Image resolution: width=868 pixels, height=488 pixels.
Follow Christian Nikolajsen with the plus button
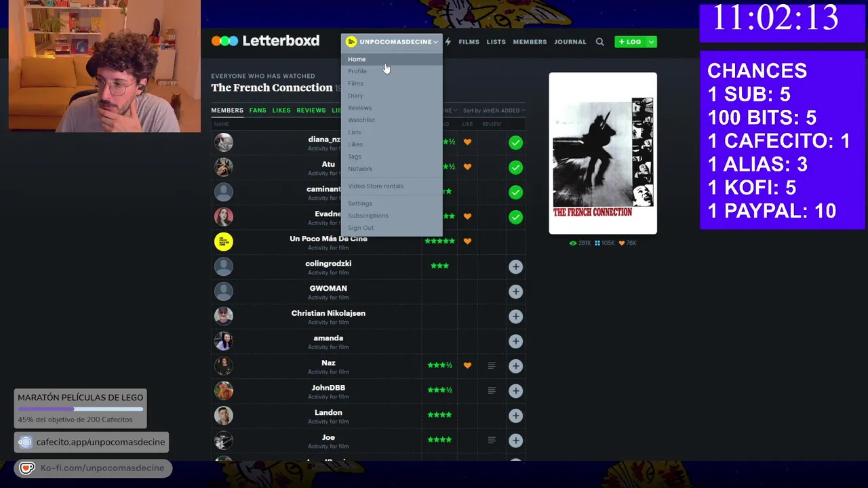click(x=515, y=317)
